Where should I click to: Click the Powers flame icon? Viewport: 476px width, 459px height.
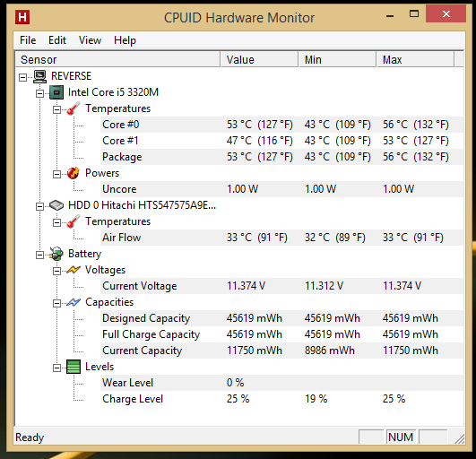coord(74,173)
